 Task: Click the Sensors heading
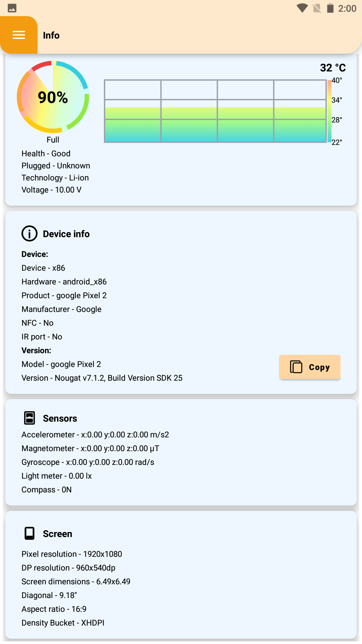pos(60,418)
